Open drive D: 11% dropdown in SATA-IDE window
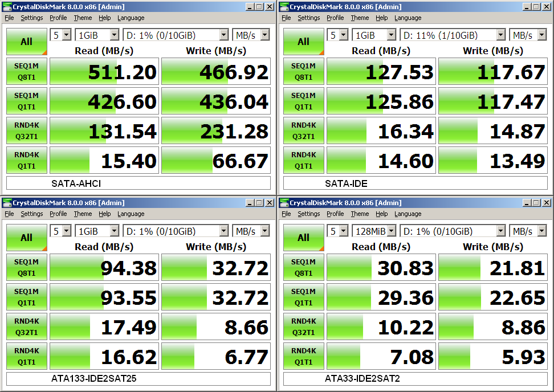The width and height of the screenshot is (554, 392). click(x=453, y=35)
